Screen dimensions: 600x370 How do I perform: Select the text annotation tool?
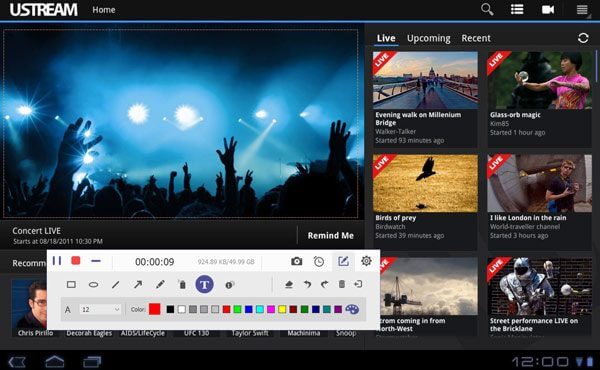[204, 284]
